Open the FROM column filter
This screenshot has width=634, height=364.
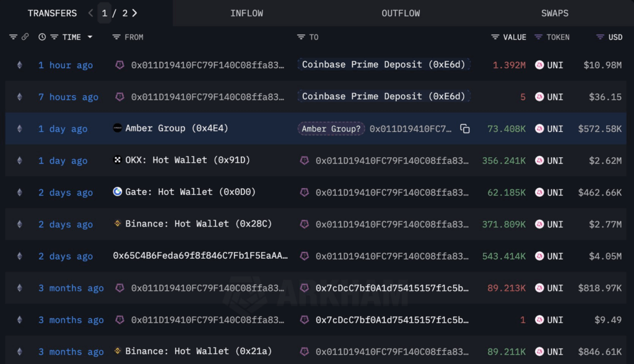click(x=116, y=37)
